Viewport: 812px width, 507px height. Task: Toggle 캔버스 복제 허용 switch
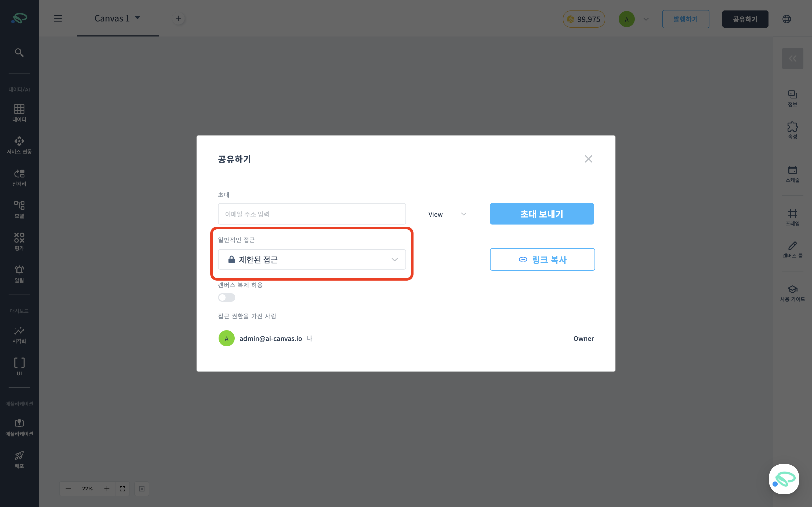click(226, 297)
